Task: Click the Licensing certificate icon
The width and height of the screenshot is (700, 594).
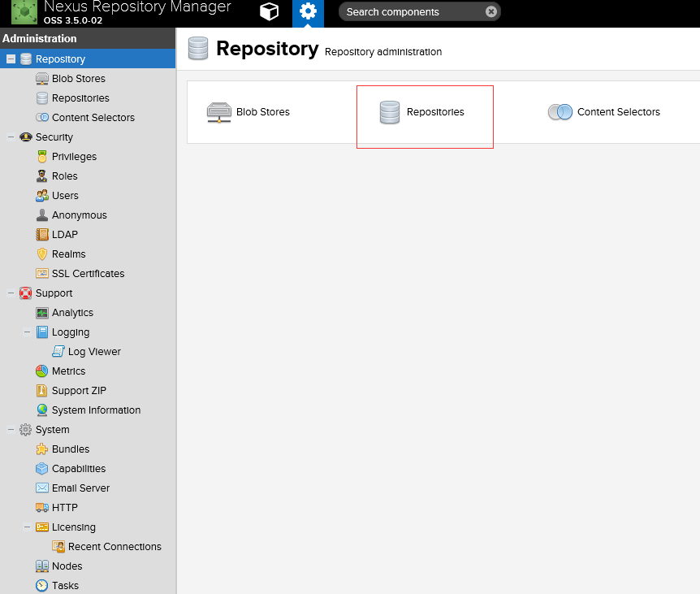Action: [x=42, y=527]
